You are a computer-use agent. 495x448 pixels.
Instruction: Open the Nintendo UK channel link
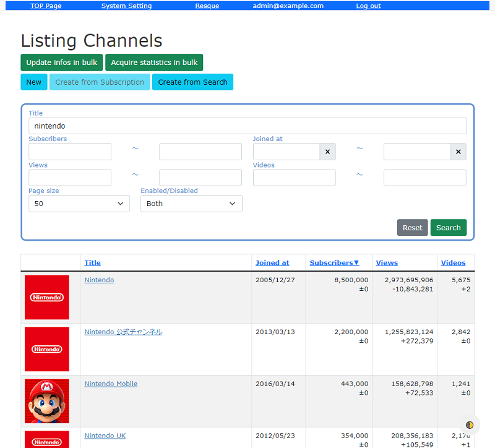tap(105, 436)
